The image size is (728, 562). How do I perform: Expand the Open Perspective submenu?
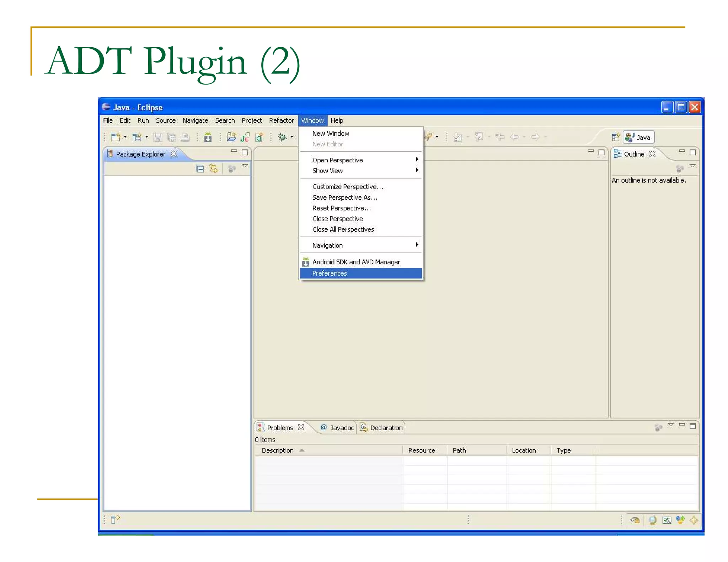point(361,160)
